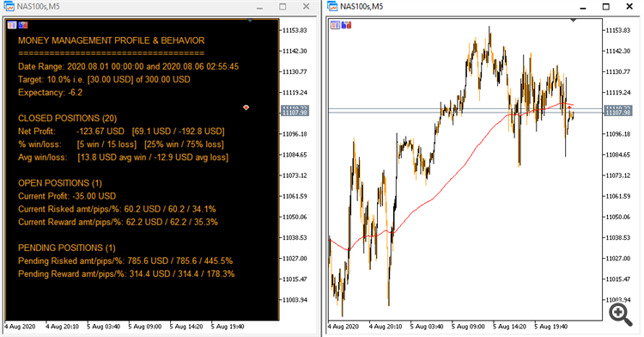This screenshot has width=644, height=337.
Task: Click '5 Aug 14:20' on right time axis
Action: (510, 327)
